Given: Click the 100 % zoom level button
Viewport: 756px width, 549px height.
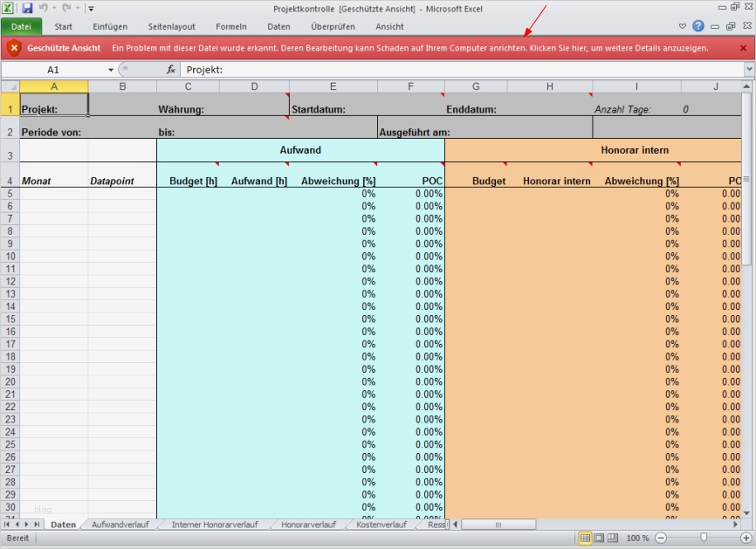Looking at the screenshot, I should click(x=637, y=538).
